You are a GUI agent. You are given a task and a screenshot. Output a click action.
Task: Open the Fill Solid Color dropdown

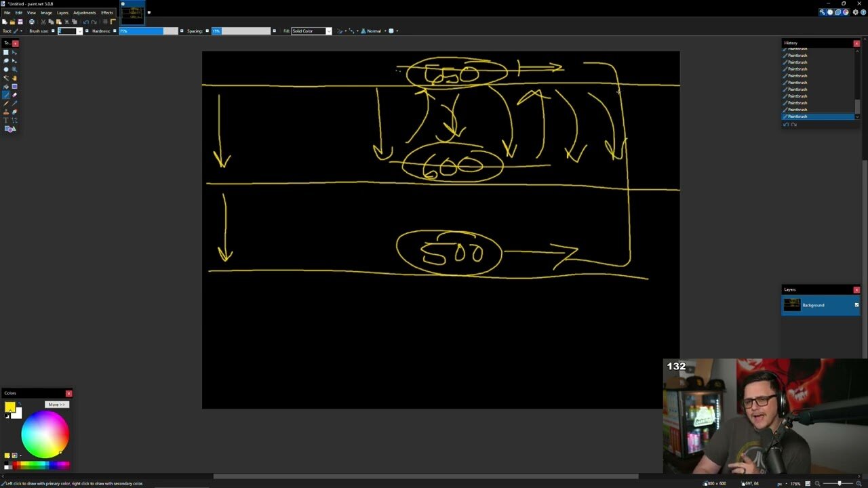(x=329, y=31)
